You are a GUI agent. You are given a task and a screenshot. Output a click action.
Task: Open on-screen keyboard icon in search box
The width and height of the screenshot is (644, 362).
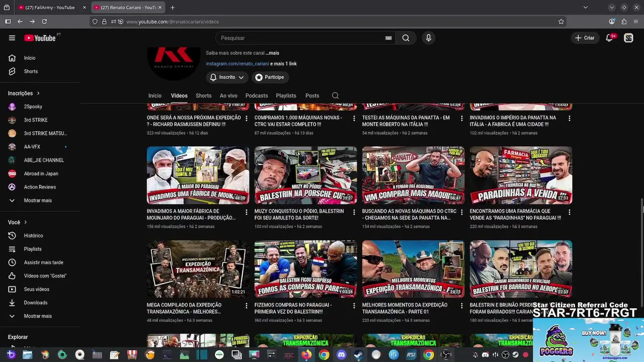[x=388, y=38]
